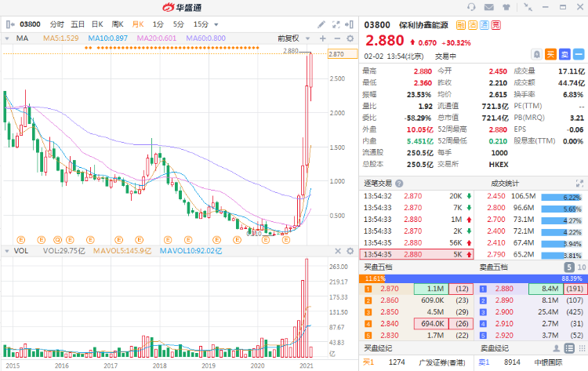
Task: Click the 通 stock connect tag icon
Action: pos(485,25)
